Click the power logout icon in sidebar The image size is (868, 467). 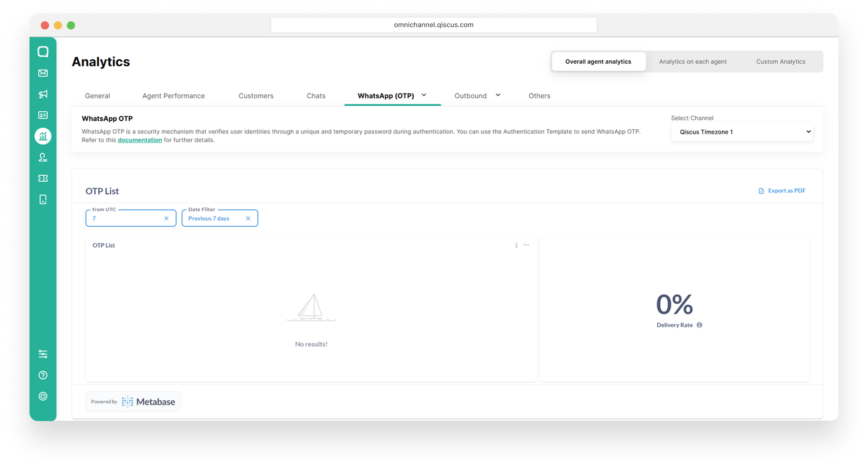pos(43,396)
